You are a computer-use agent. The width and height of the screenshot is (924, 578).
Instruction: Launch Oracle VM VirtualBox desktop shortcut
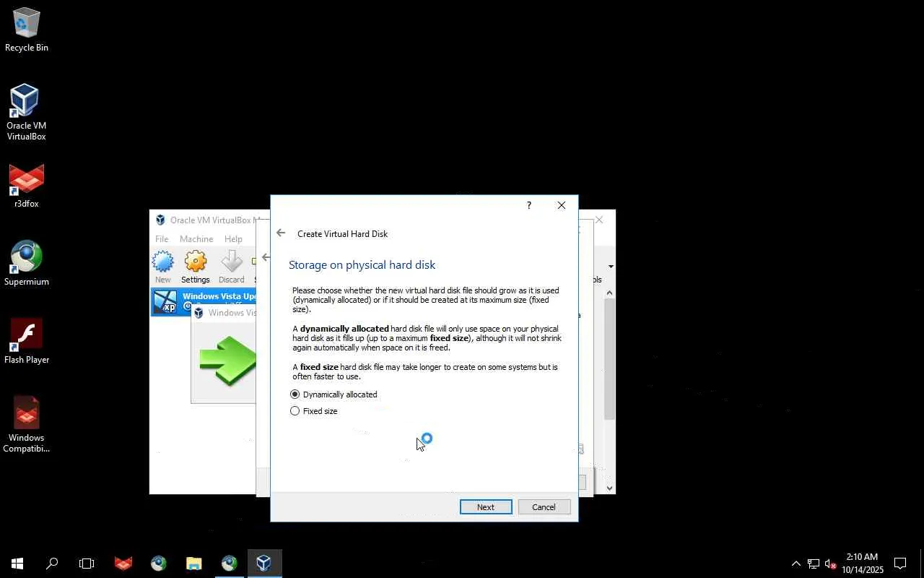pos(27,113)
